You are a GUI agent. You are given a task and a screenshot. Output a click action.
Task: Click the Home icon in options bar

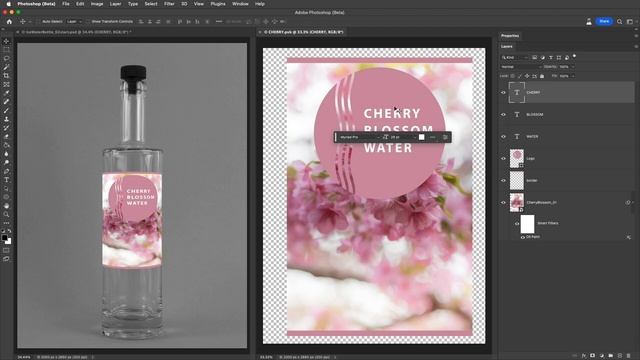tap(9, 22)
